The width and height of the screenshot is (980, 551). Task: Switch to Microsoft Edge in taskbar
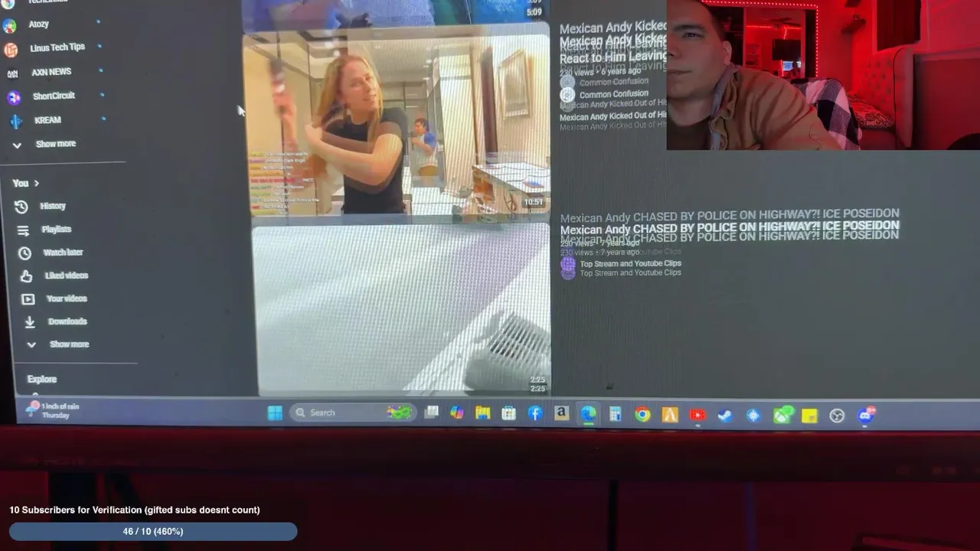[x=588, y=414]
